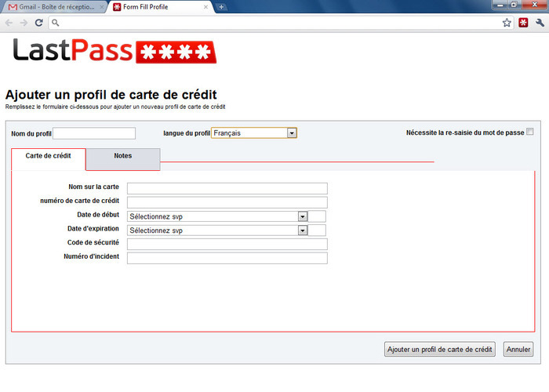Bookmark page with the star icon

(507, 23)
